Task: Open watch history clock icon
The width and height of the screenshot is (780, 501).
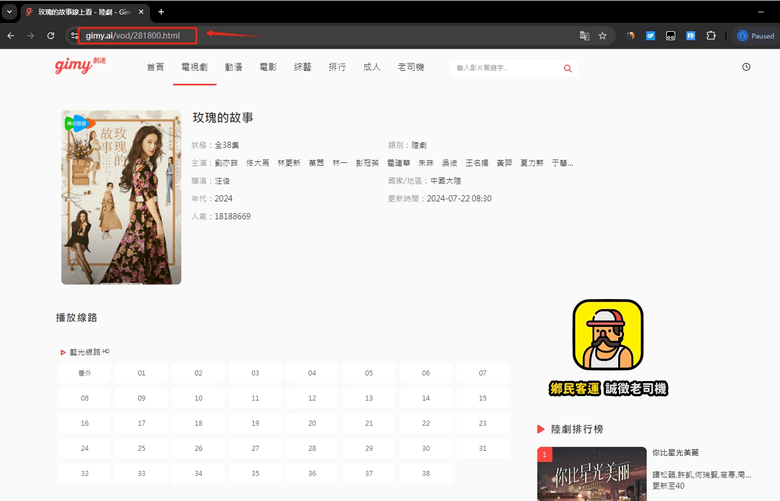Action: pos(746,67)
